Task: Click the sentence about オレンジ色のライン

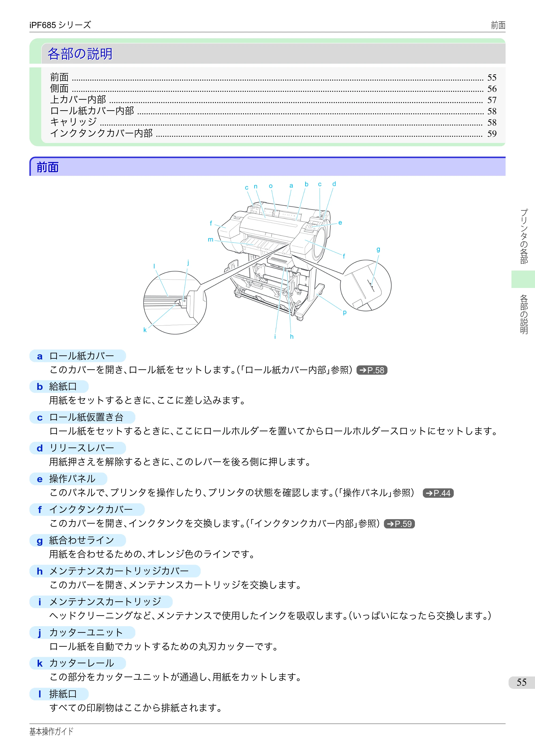Action: (x=152, y=554)
